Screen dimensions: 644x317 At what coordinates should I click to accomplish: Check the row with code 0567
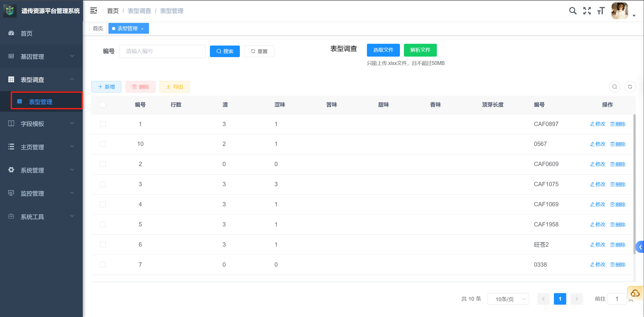point(103,144)
